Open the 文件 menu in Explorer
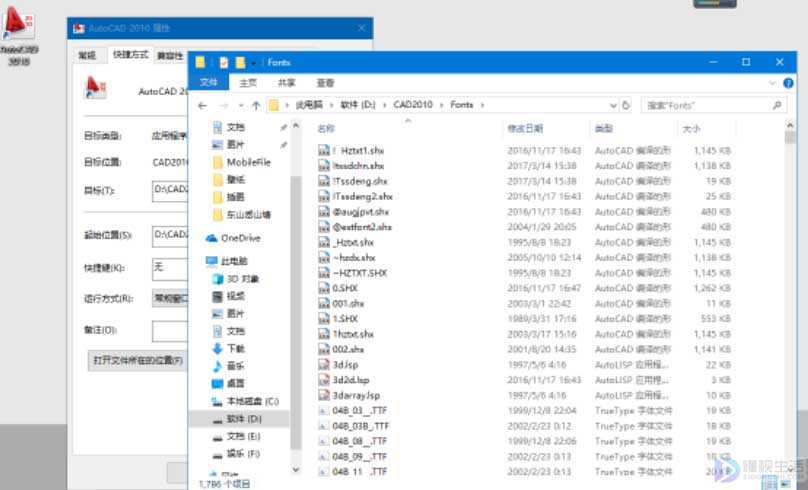The image size is (808, 490). pos(209,82)
